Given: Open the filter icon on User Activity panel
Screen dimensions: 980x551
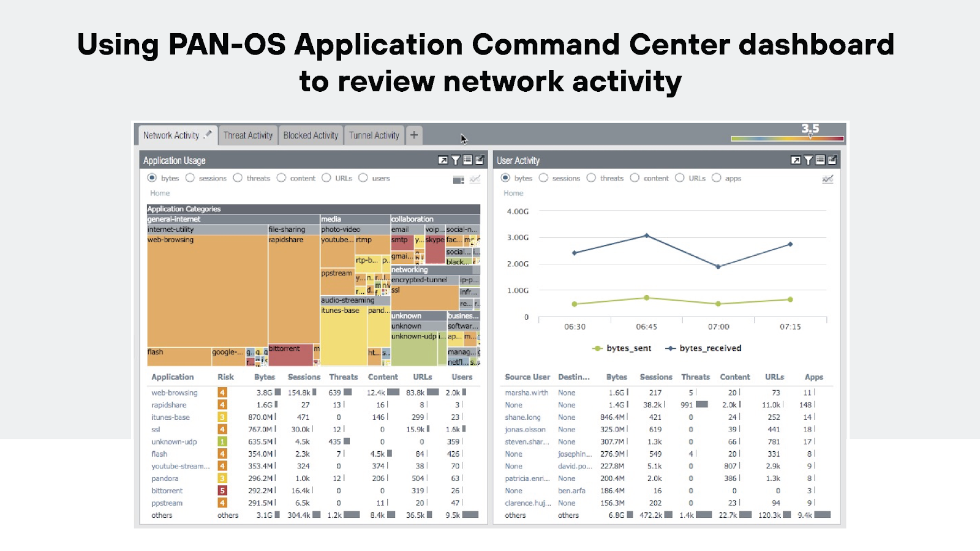Looking at the screenshot, I should 808,160.
